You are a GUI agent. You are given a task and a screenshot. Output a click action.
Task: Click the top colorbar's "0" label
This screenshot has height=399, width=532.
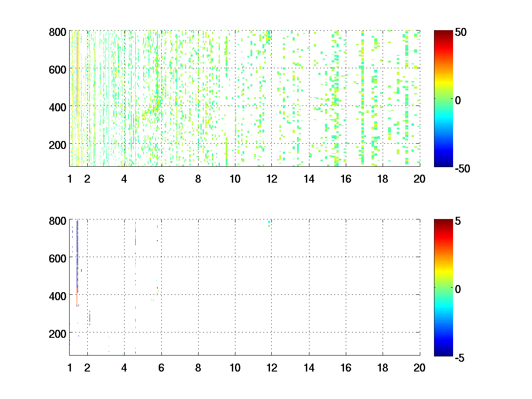click(458, 101)
